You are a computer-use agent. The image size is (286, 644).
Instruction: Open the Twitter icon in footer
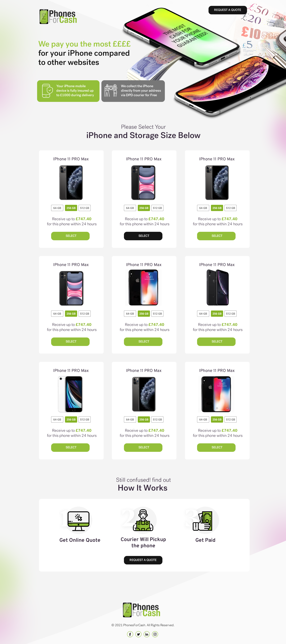pos(138,634)
